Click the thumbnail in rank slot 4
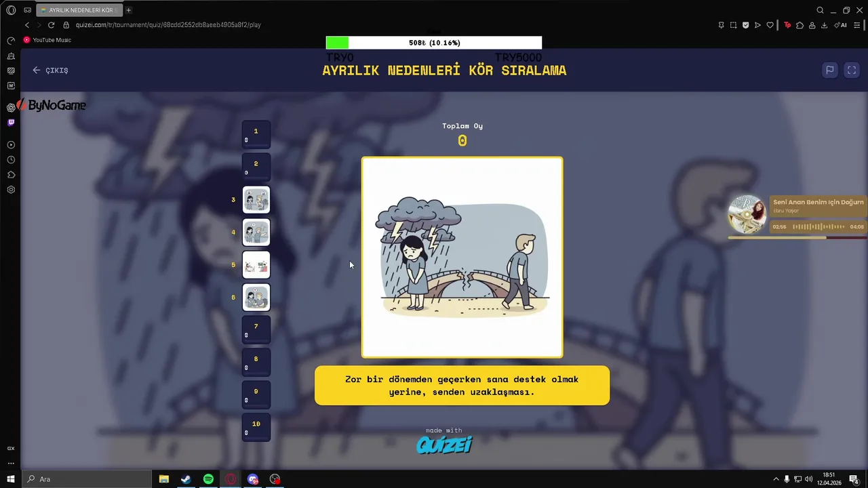The image size is (868, 488). (x=256, y=232)
